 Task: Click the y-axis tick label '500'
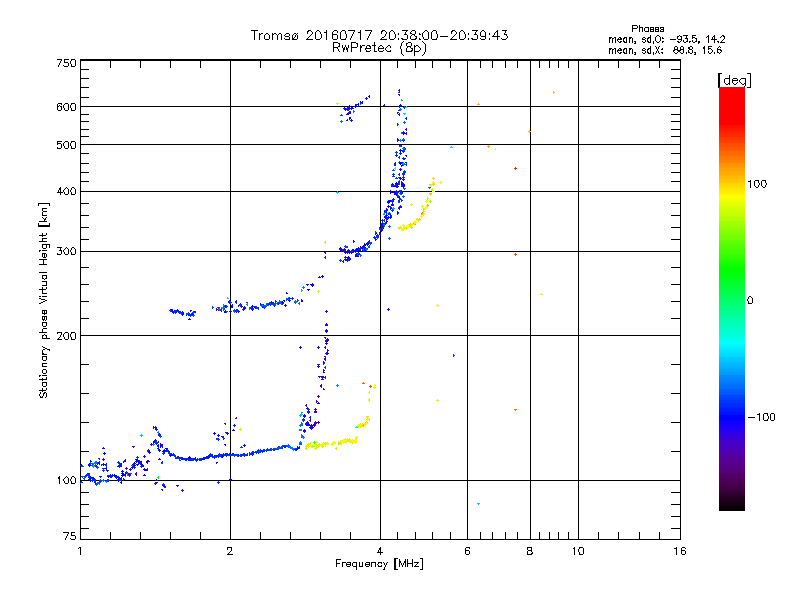pos(66,145)
